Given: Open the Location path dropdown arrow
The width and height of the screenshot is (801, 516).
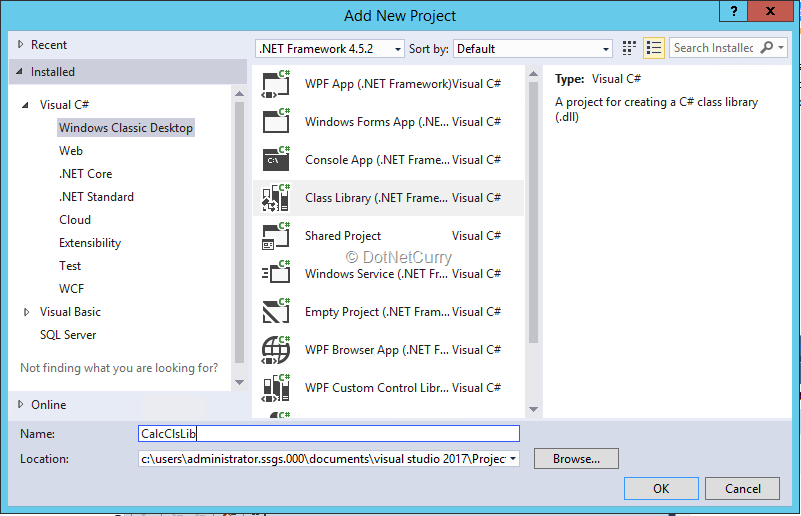Looking at the screenshot, I should point(512,459).
